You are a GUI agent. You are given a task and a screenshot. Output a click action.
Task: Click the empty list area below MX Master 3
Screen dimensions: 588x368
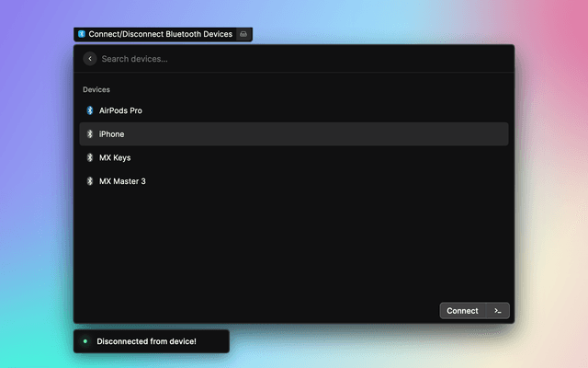coord(294,244)
